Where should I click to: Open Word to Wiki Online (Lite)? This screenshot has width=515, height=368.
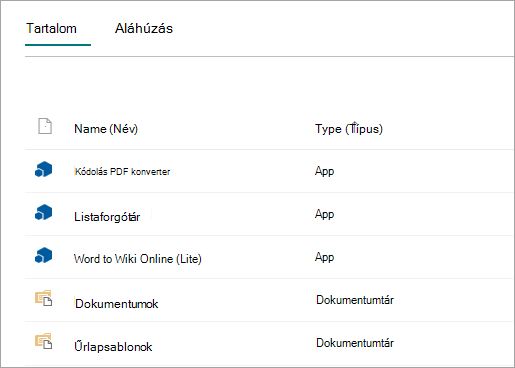pos(138,259)
